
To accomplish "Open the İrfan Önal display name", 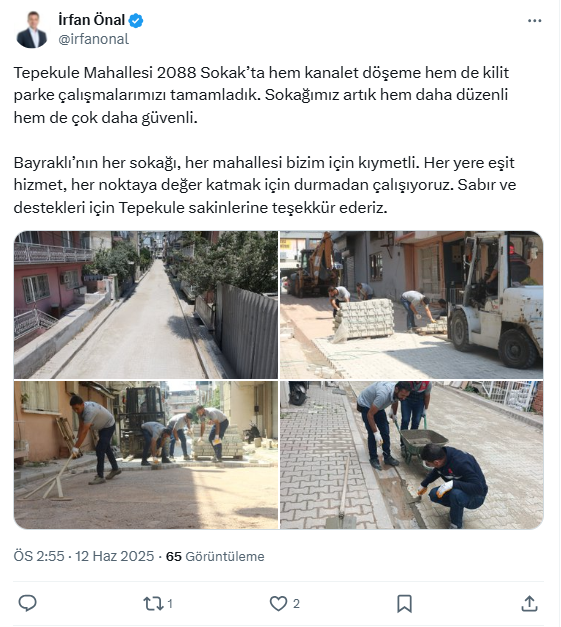I will [x=92, y=20].
